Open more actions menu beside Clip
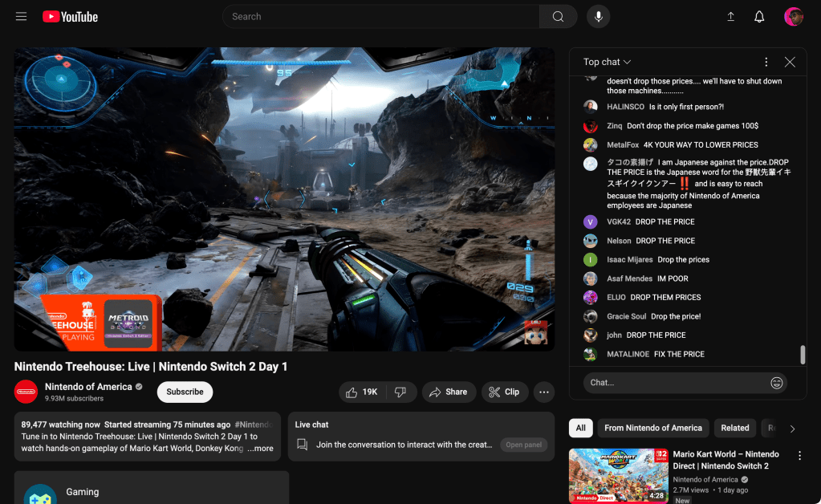This screenshot has height=504, width=821. pyautogui.click(x=544, y=392)
